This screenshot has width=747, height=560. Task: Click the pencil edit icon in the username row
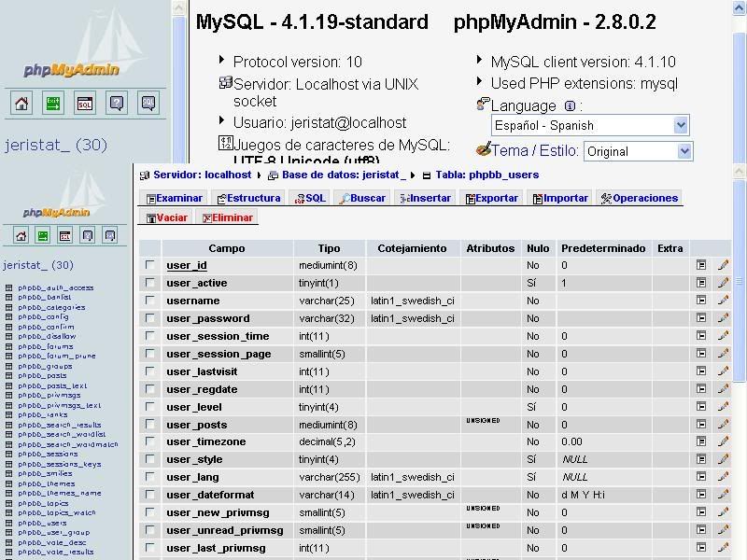click(723, 300)
